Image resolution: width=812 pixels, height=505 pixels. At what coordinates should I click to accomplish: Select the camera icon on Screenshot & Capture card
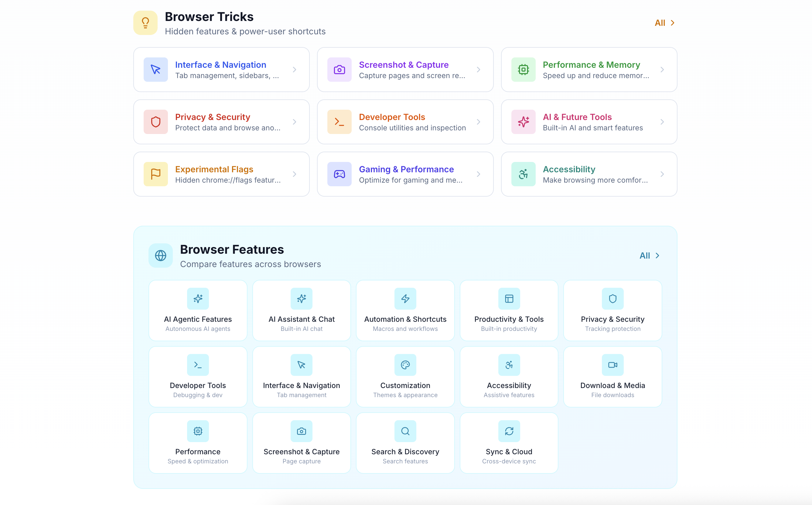click(339, 70)
